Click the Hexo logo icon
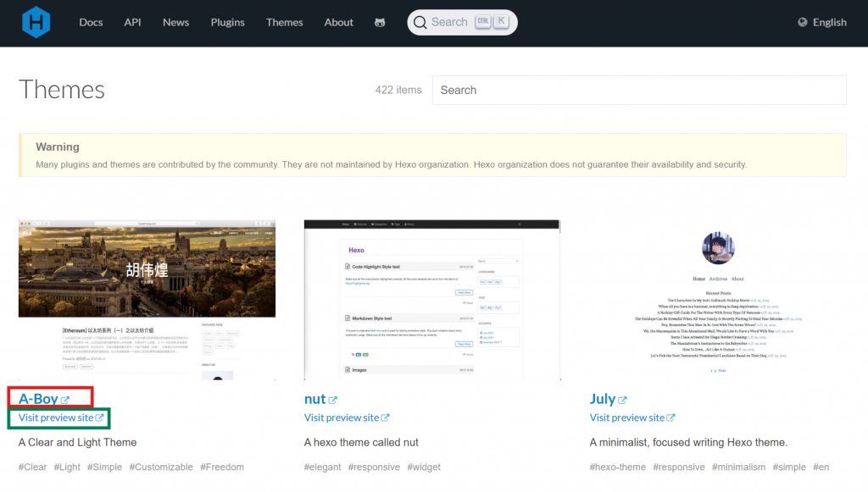This screenshot has width=868, height=492. click(36, 22)
